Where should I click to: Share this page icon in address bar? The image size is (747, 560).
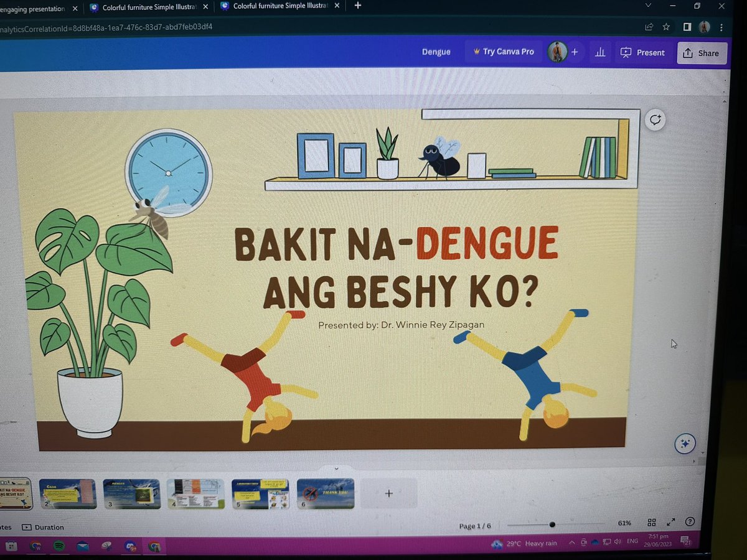[649, 26]
